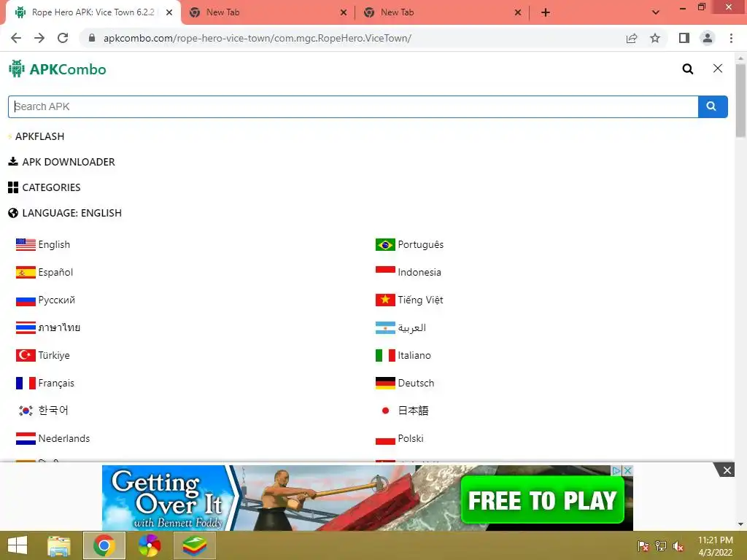
Task: Open a new browser tab
Action: [546, 12]
